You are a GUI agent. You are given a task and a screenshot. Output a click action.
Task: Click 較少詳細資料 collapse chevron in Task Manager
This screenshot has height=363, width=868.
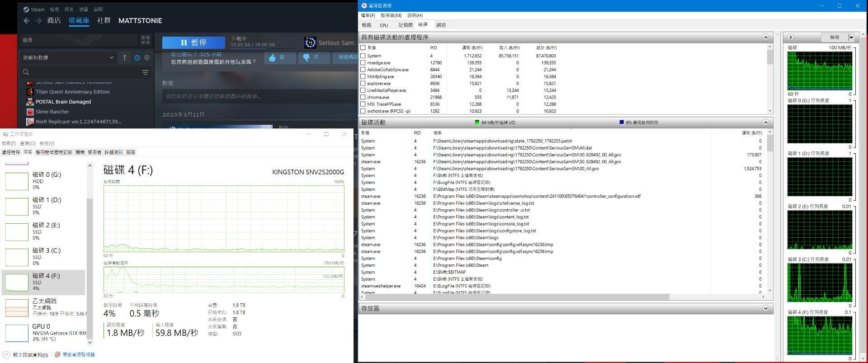[x=6, y=355]
